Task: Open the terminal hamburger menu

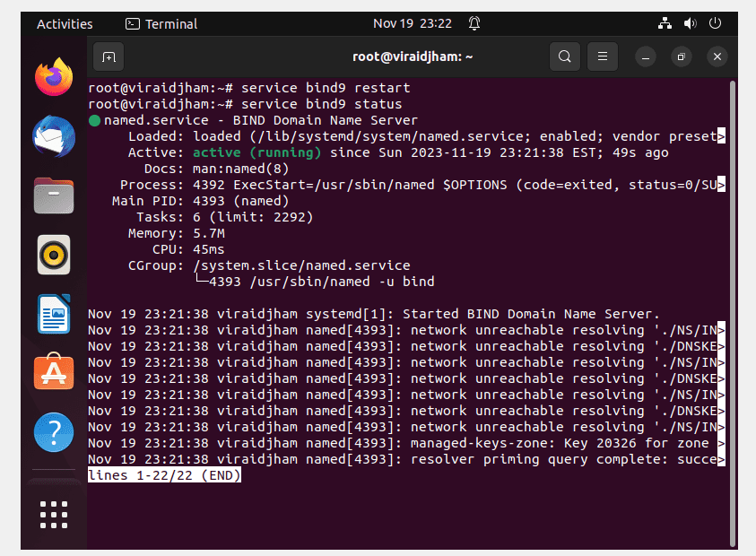Action: [602, 56]
